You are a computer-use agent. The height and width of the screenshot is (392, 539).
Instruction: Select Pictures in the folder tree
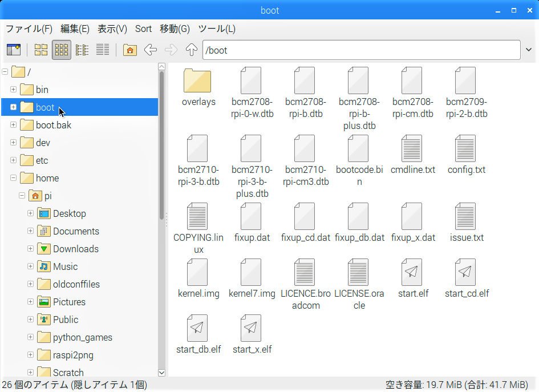point(70,302)
